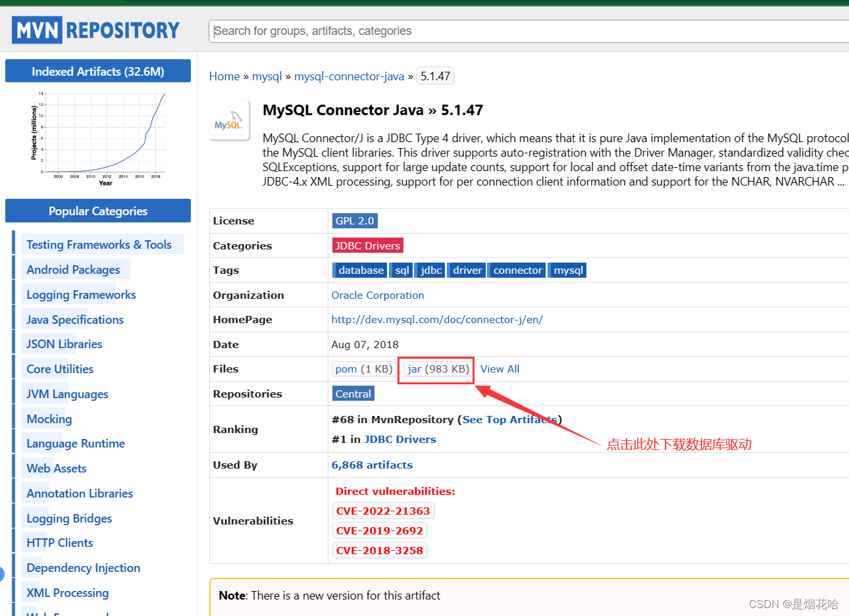
Task: Open the mysql group breadcrumb
Action: (x=267, y=76)
